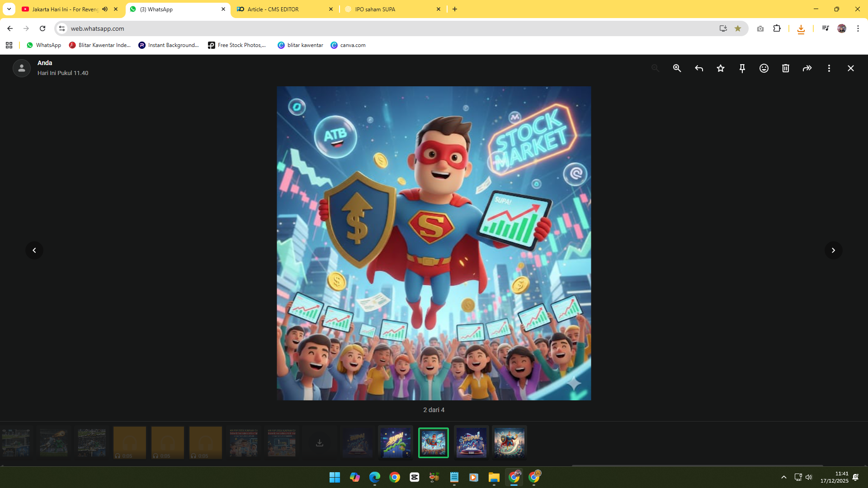
Task: Select the last thumbnail in the strip
Action: point(509,443)
